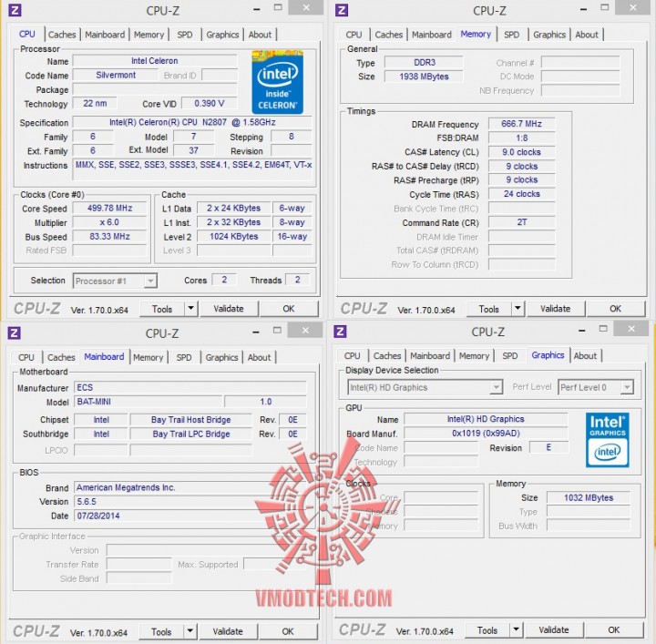Screen dimensions: 656x644
Task: Open Tools dropdown arrow in CPU window
Action: coord(190,309)
